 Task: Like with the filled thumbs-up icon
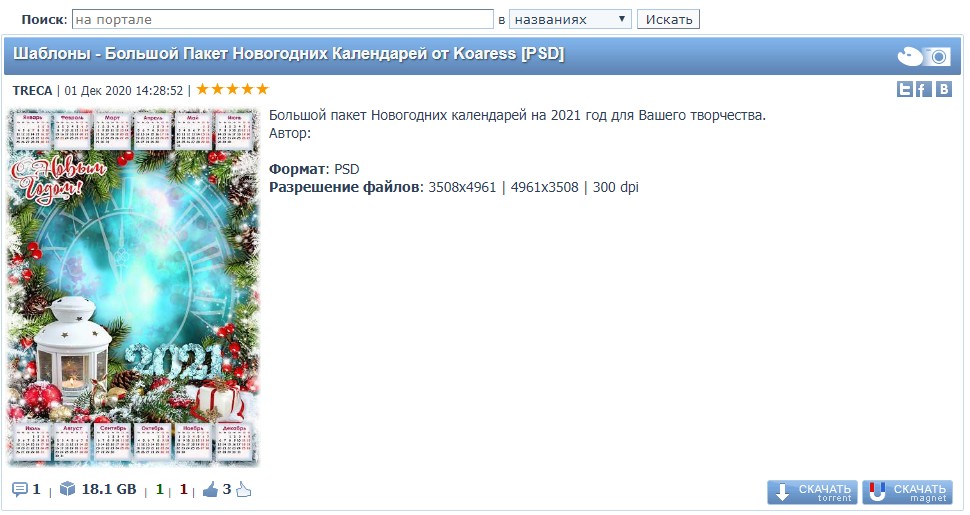210,490
